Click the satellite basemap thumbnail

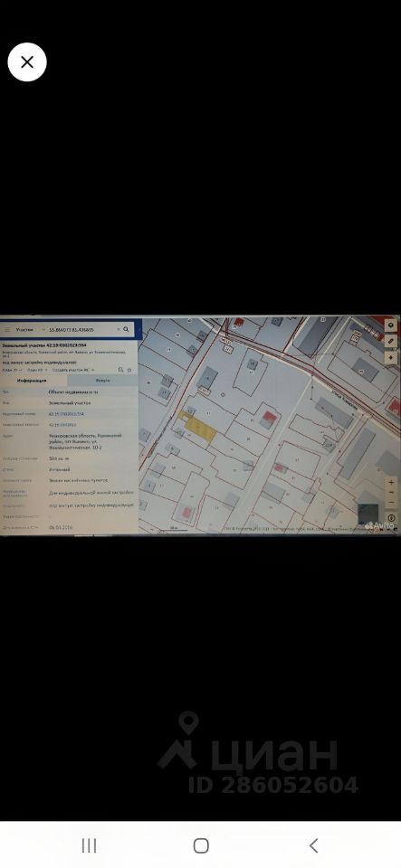[368, 514]
